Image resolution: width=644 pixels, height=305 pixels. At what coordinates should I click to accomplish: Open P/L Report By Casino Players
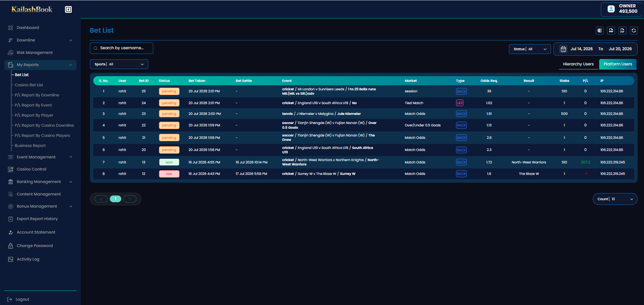point(42,135)
